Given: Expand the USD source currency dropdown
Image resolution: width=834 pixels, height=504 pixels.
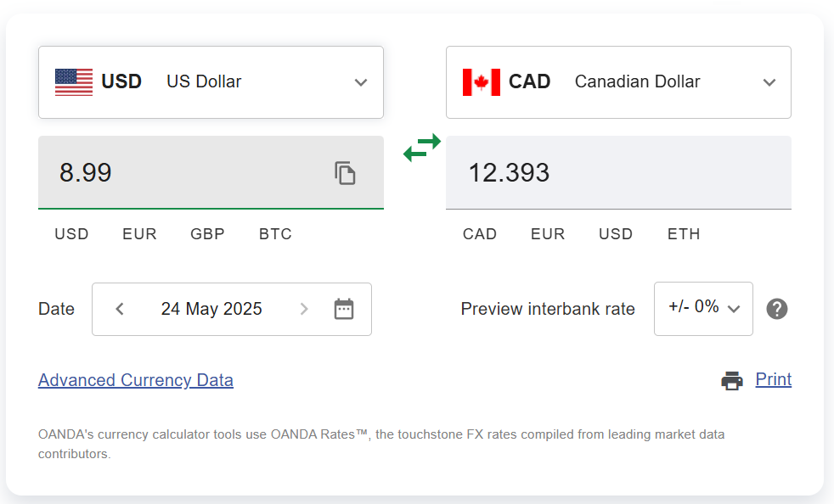Looking at the screenshot, I should (361, 82).
